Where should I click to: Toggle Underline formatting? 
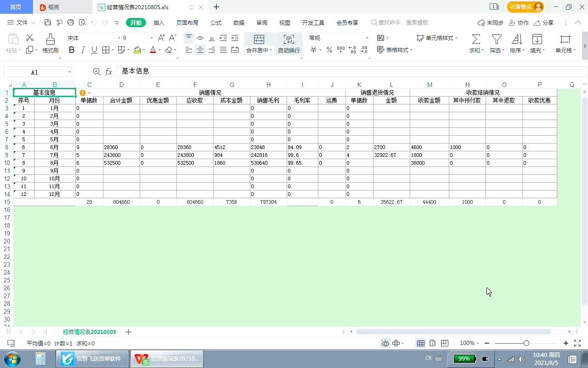click(x=94, y=50)
